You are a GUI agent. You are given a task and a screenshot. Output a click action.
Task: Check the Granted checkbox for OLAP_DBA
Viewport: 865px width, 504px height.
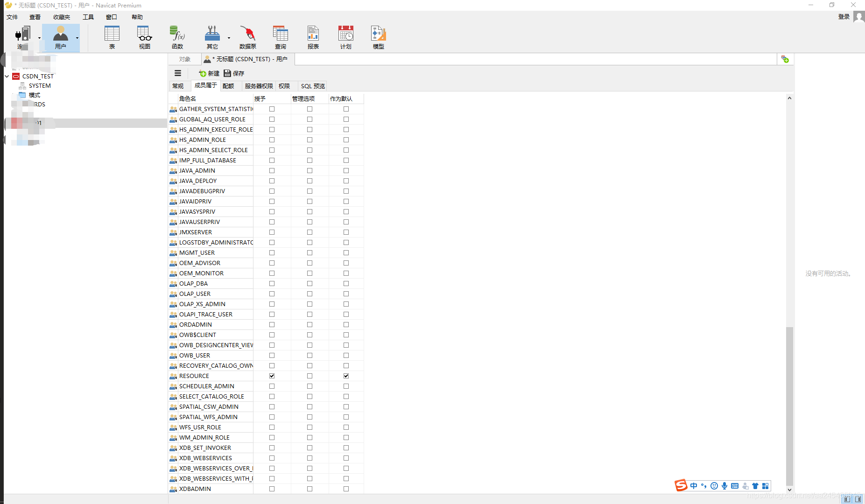coord(272,284)
